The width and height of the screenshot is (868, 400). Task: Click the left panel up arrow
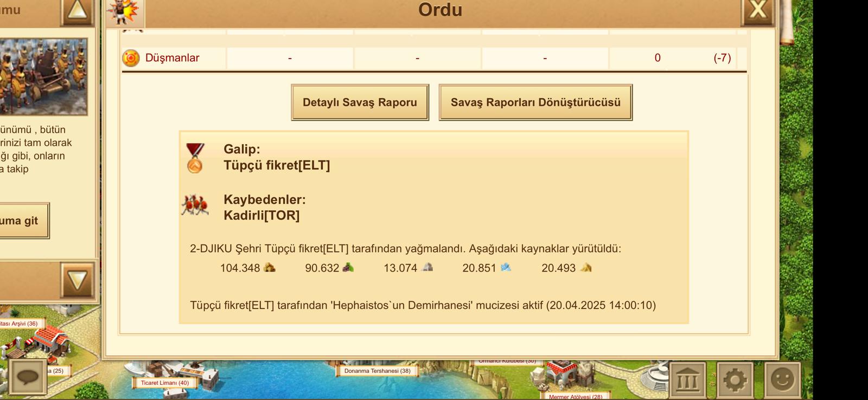click(x=77, y=11)
